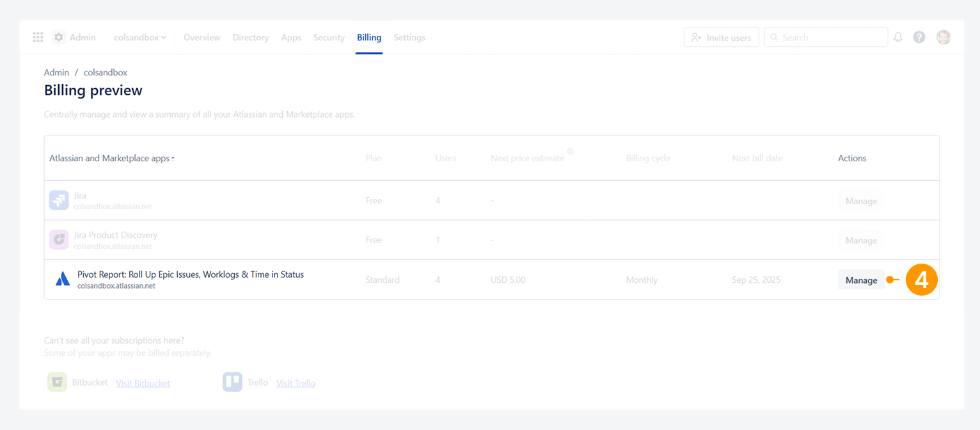Click the colsandbox breadcrumb link
Viewport: 980px width, 430px height.
106,72
